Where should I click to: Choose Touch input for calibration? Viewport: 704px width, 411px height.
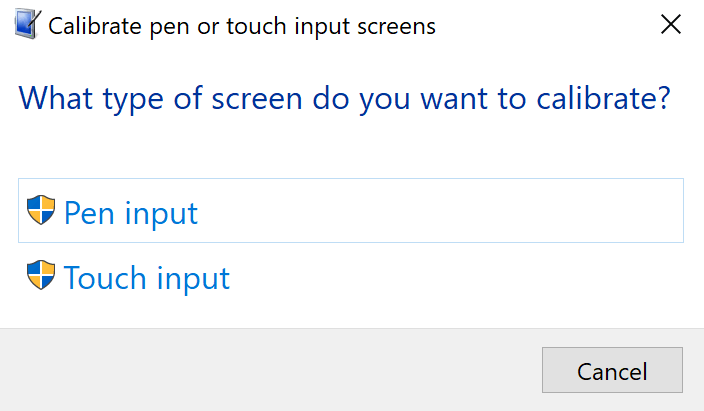click(x=146, y=277)
